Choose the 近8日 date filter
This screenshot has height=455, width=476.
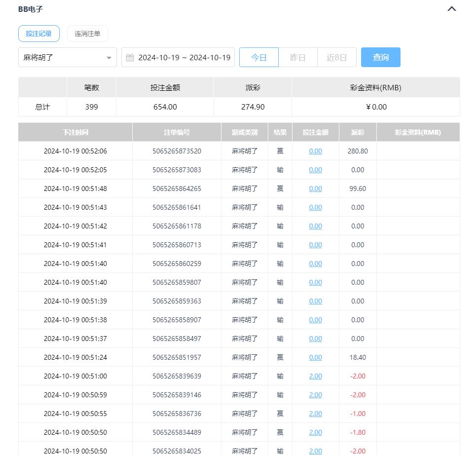[336, 57]
